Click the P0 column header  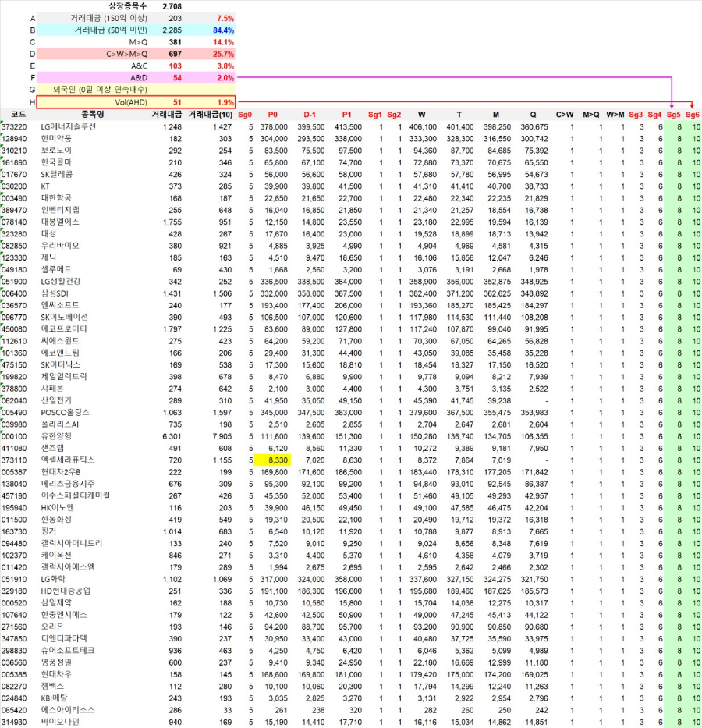pyautogui.click(x=273, y=115)
